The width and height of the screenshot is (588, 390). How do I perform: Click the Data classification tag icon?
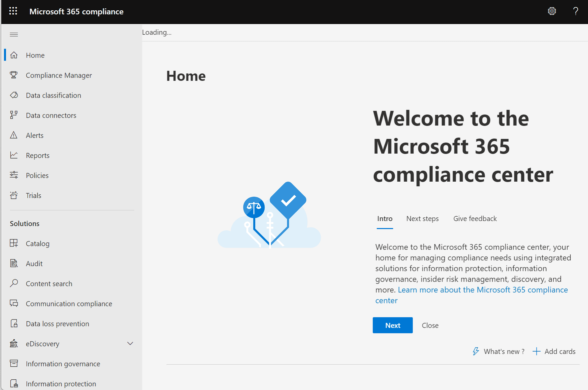14,95
